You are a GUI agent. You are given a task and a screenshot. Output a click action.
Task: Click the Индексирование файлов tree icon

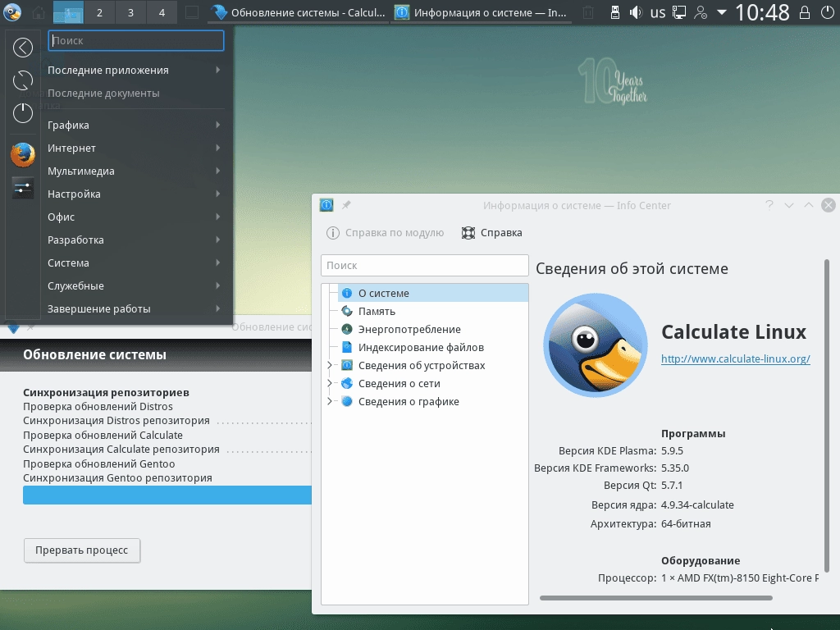[347, 347]
